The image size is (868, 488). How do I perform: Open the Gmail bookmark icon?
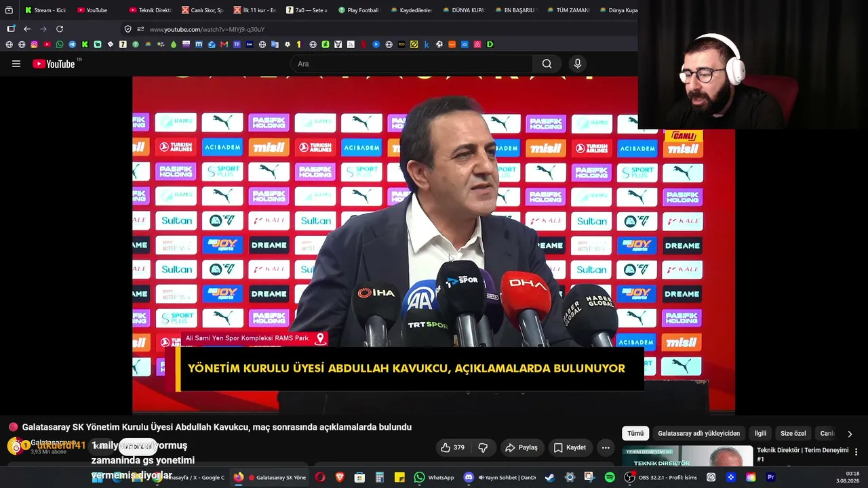(x=224, y=45)
